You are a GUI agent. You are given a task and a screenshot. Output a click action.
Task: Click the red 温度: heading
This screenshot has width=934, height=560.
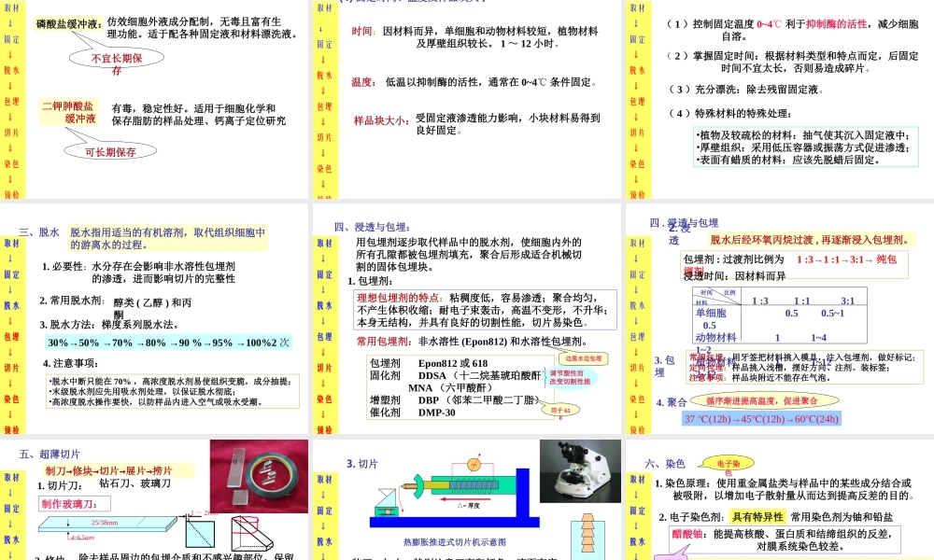(x=363, y=82)
